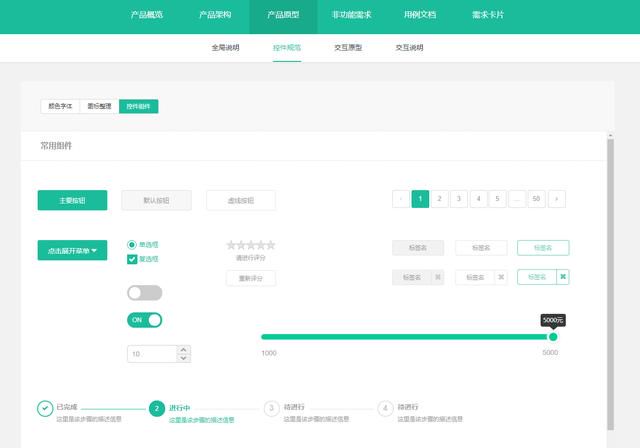The width and height of the screenshot is (640, 448).
Task: Rate three stars using the middle star
Action: [251, 245]
